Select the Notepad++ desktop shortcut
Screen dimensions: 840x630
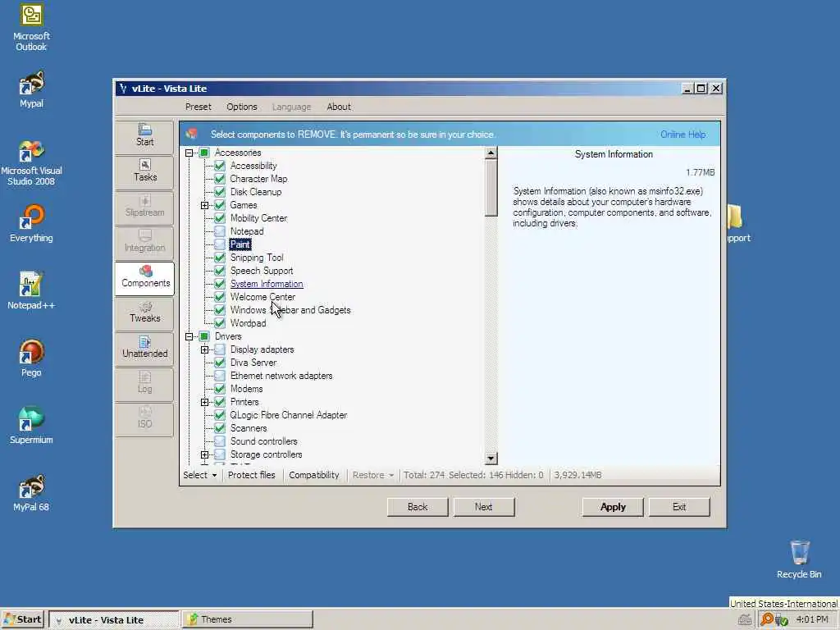[x=31, y=291]
